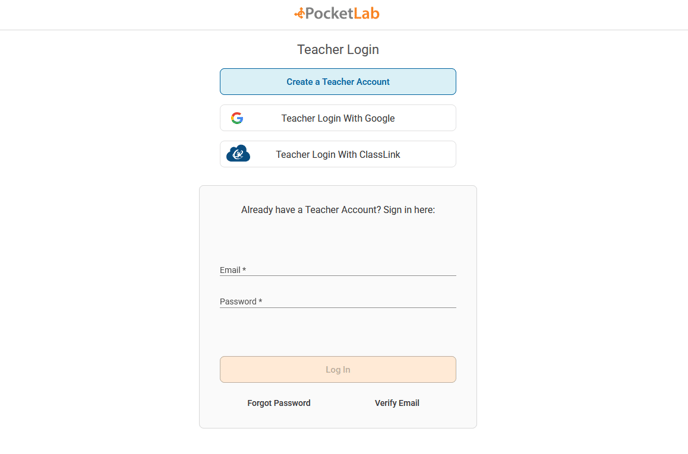Click the "Teacher Login" page heading
This screenshot has width=688, height=454.
(338, 50)
